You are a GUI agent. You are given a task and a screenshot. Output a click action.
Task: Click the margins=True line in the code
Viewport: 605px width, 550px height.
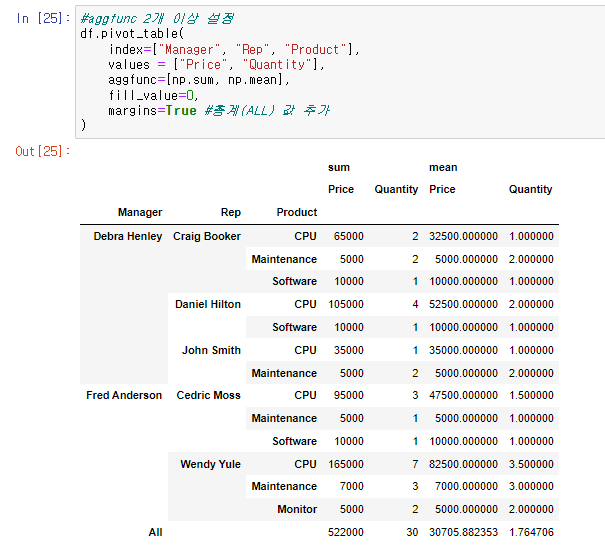tap(219, 111)
